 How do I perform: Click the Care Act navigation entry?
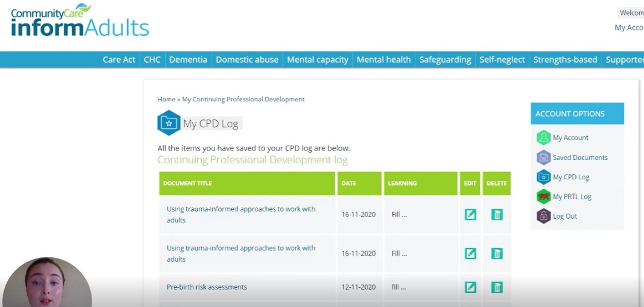119,60
